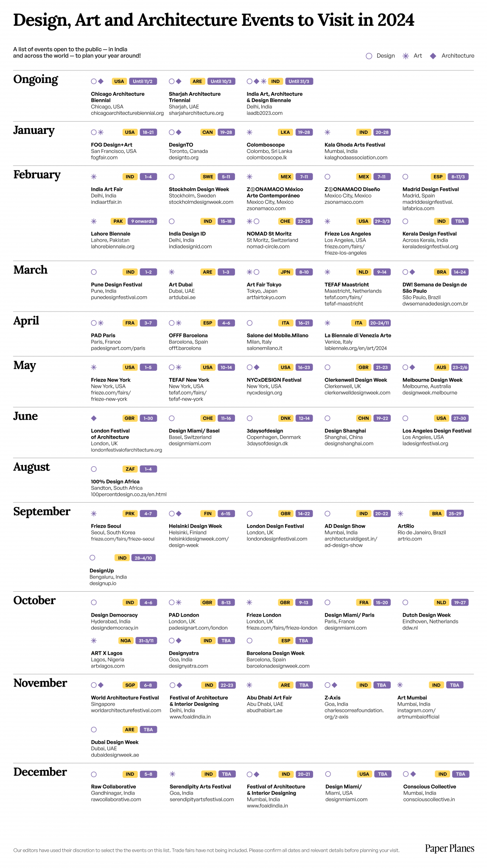
Task: Select the Kala Ghoda Arts Festival title
Action: pos(355,145)
